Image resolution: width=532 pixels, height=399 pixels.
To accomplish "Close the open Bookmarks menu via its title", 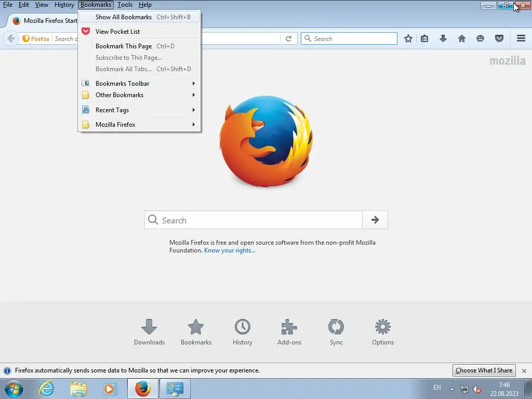I will 96,5.
